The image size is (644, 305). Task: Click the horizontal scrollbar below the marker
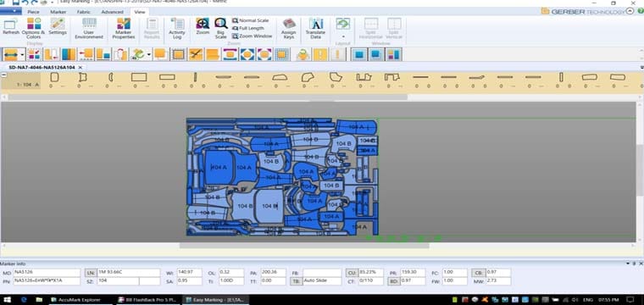(304, 246)
